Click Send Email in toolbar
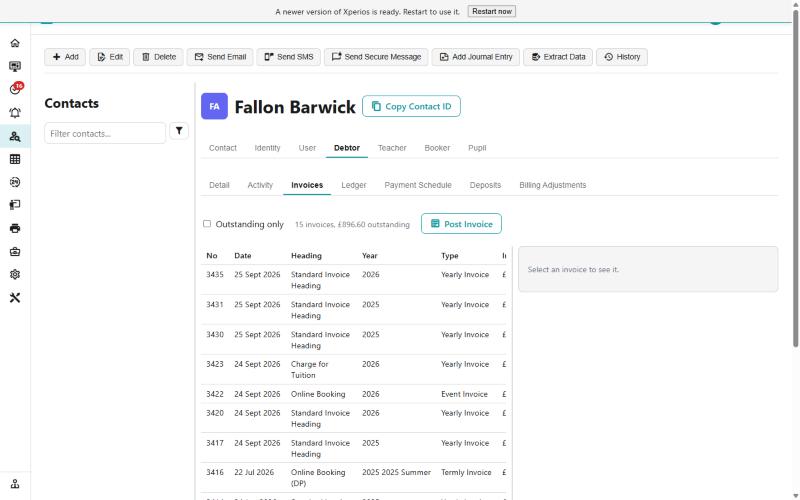 220,57
